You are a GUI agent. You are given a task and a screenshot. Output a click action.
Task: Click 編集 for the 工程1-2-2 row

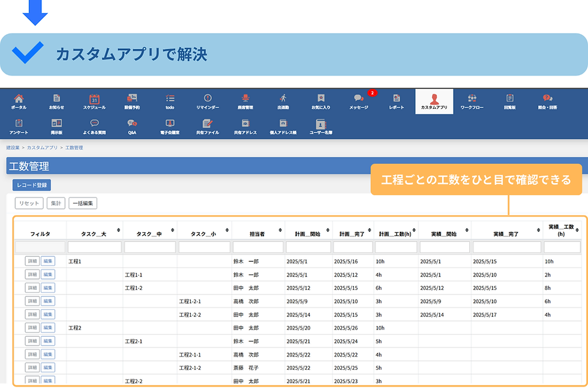pyautogui.click(x=48, y=315)
